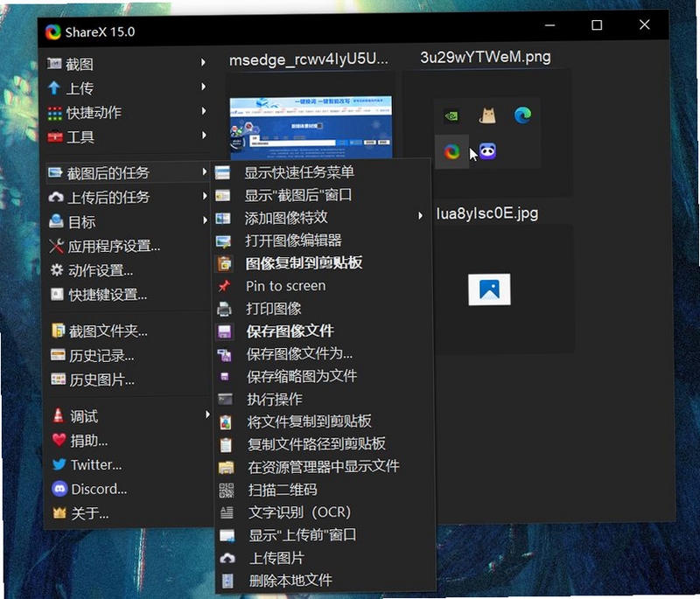
Task: Toggle the 图像复制到剪贴板 task
Action: coord(304,263)
